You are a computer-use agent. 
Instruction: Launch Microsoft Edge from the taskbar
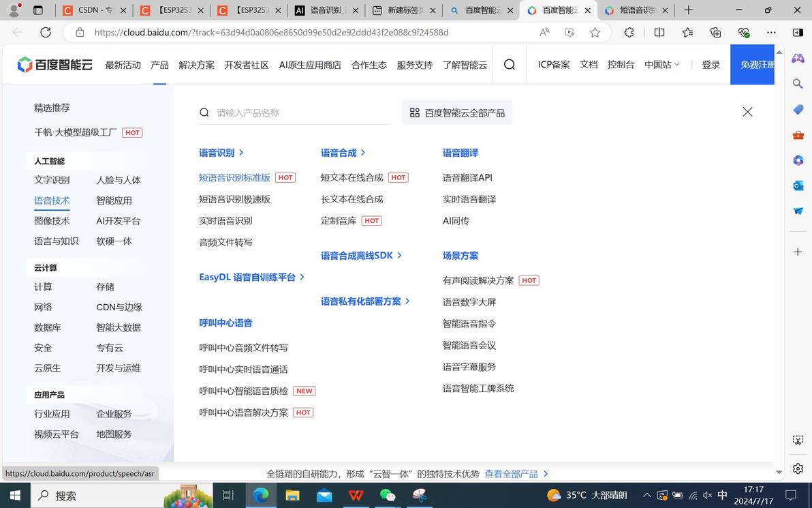pos(260,496)
